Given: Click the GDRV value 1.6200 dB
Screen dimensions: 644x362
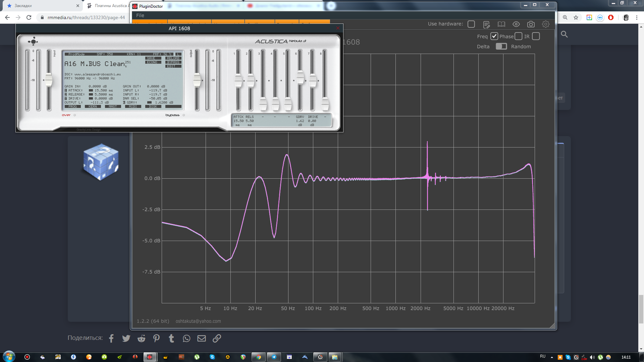Looking at the screenshot, I should click(164, 103).
